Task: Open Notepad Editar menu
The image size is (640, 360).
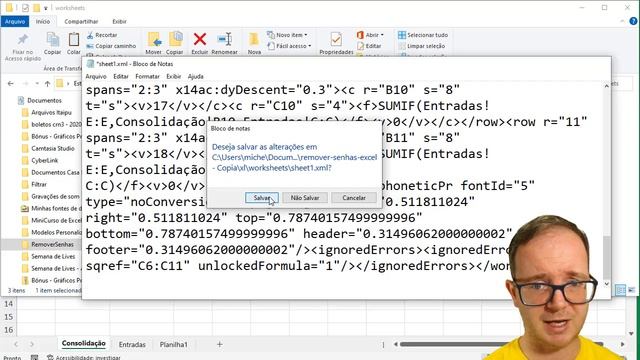Action: pyautogui.click(x=121, y=76)
